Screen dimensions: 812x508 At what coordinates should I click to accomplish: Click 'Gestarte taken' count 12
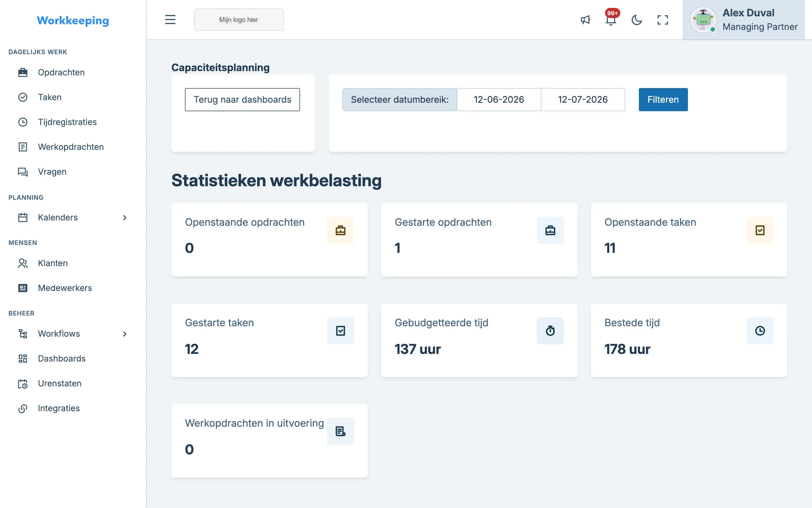pyautogui.click(x=192, y=349)
